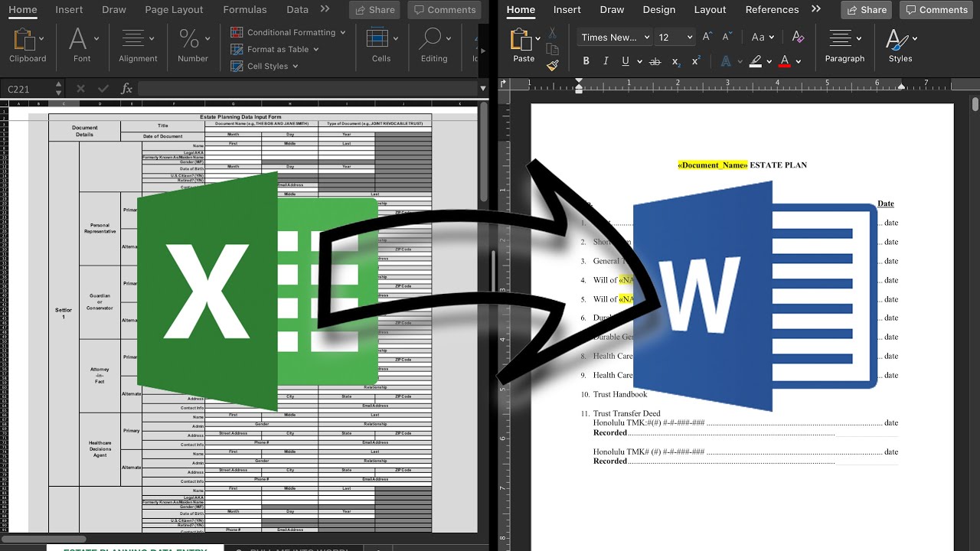Click the Format Painter brush in Word
Image resolution: width=980 pixels, height=551 pixels.
tap(552, 66)
